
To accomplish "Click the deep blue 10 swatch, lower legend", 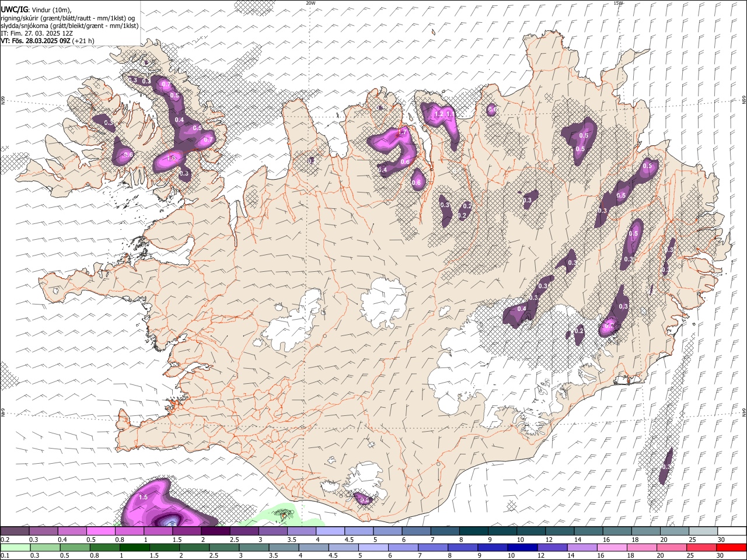I will click(x=522, y=547).
